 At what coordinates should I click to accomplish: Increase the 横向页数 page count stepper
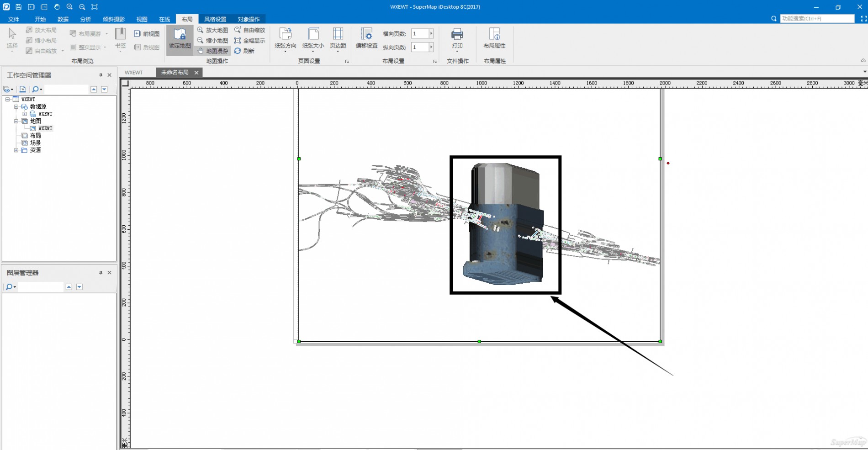(x=431, y=34)
